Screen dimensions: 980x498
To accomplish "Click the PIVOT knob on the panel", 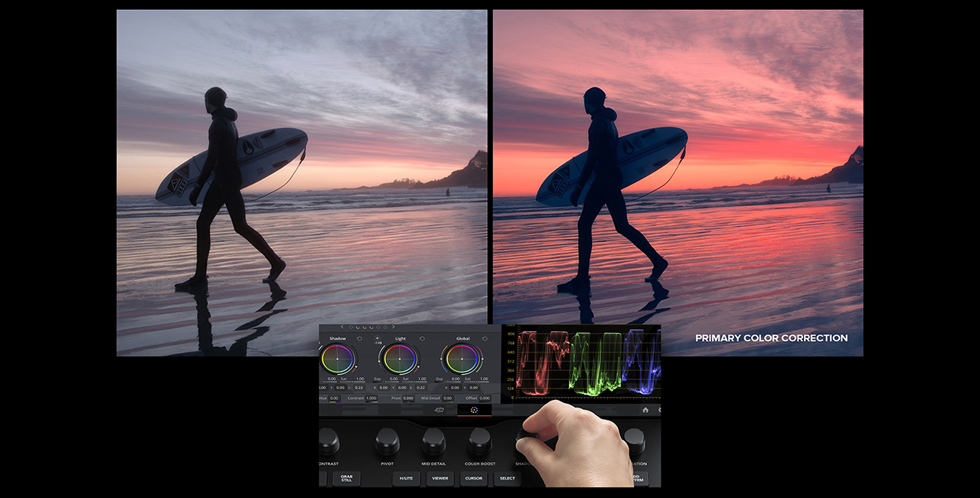I will click(387, 441).
